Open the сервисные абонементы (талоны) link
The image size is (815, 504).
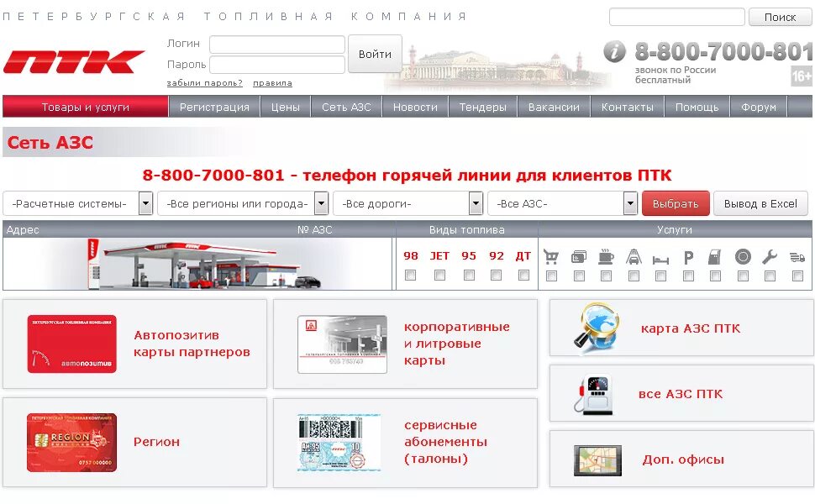445,442
